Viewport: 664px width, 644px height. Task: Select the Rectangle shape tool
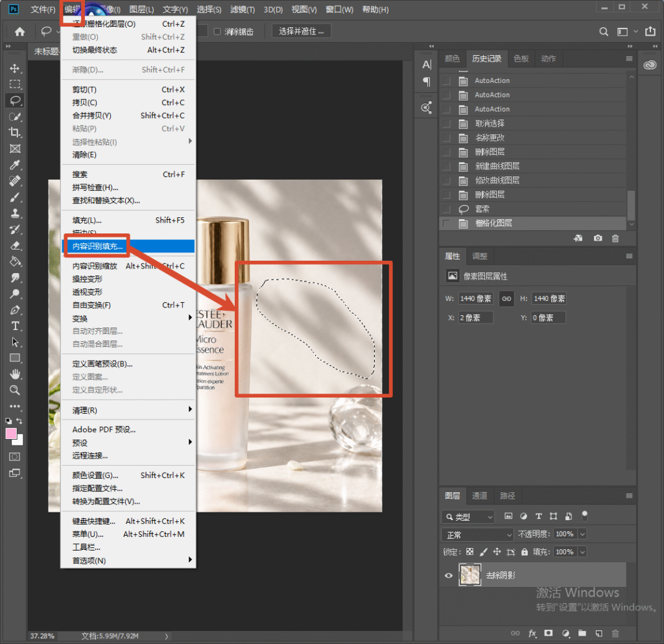[15, 358]
